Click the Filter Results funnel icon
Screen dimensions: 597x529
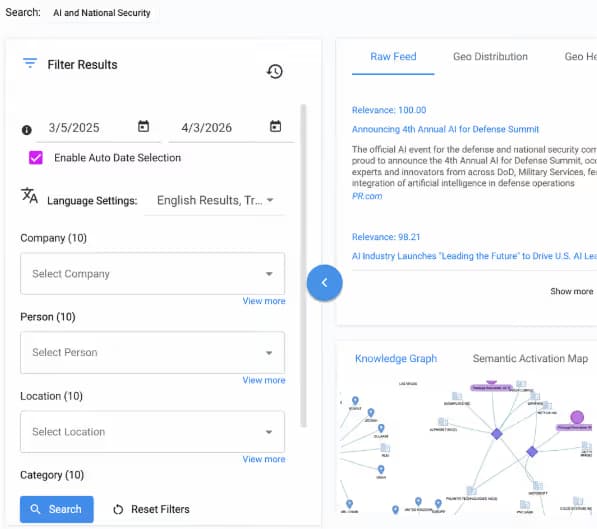click(30, 63)
